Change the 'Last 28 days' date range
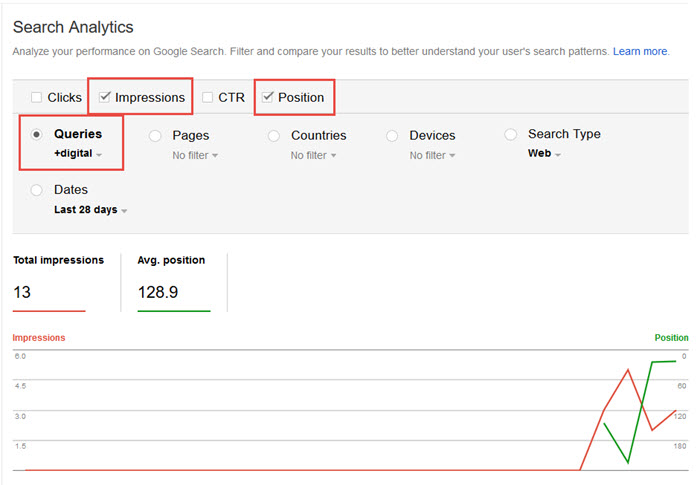This screenshot has height=485, width=700. point(90,210)
